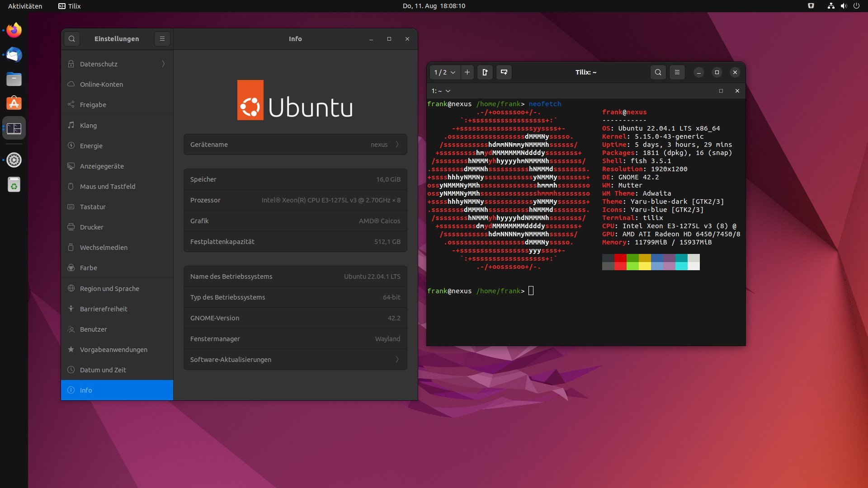Open Vorgabeanwendungen default apps
Viewport: 868px width, 488px height.
pyautogui.click(x=117, y=350)
